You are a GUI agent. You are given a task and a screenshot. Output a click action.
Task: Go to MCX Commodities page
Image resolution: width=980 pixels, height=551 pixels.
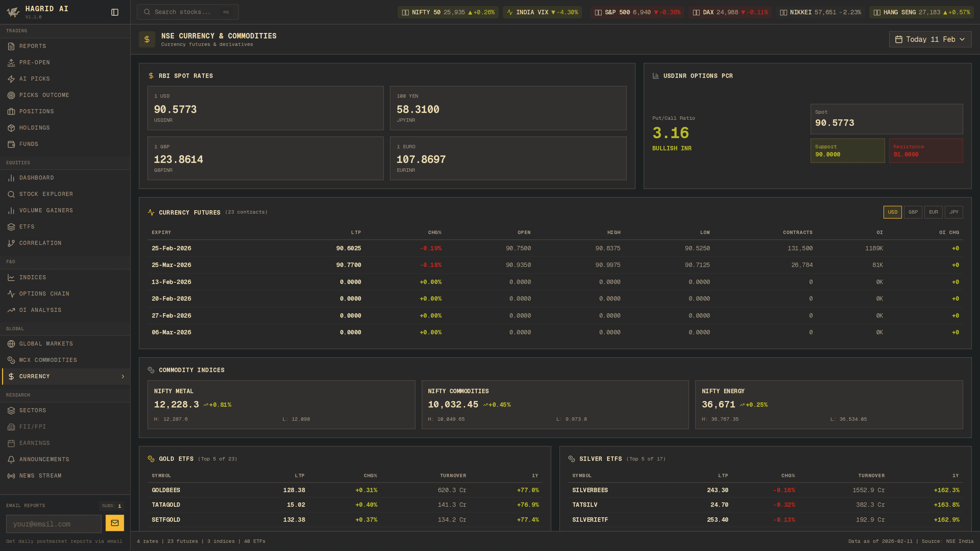[x=48, y=360]
